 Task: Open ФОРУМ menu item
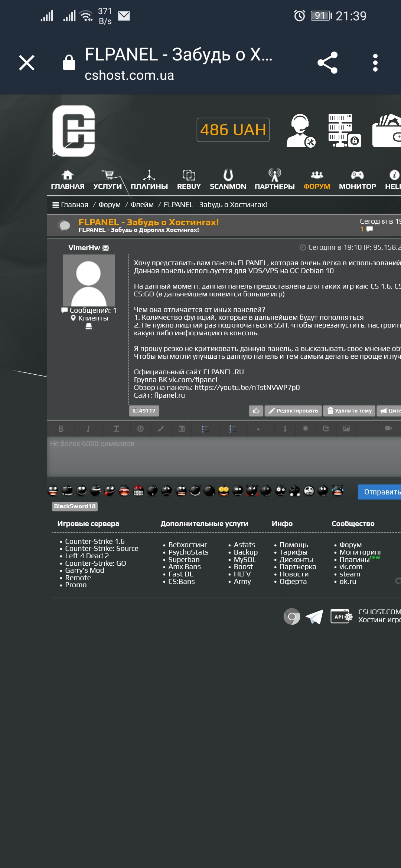pyautogui.click(x=317, y=180)
